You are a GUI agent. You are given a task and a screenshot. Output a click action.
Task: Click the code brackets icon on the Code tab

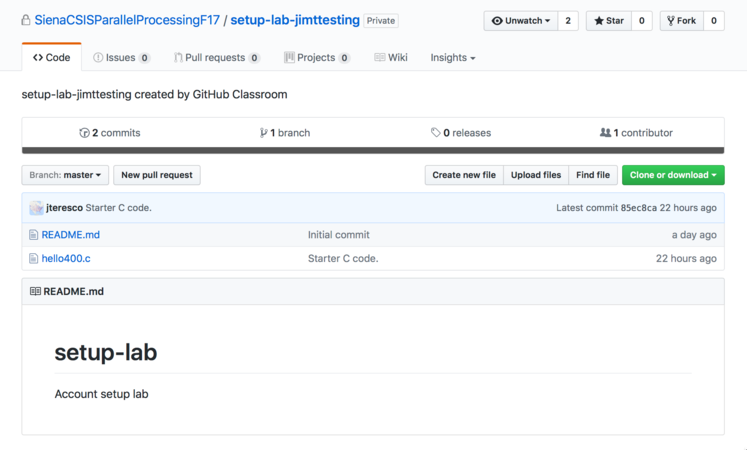(38, 58)
